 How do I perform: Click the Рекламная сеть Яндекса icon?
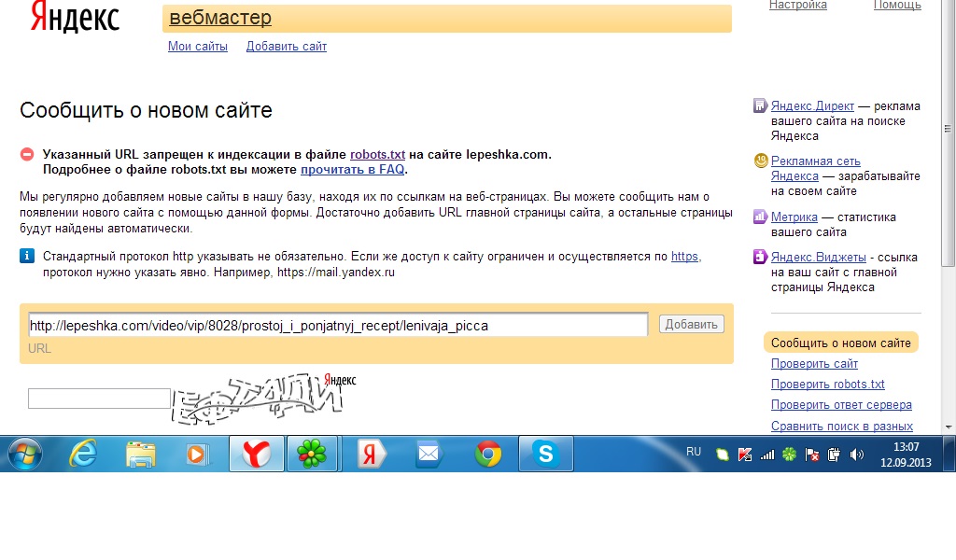pos(760,161)
